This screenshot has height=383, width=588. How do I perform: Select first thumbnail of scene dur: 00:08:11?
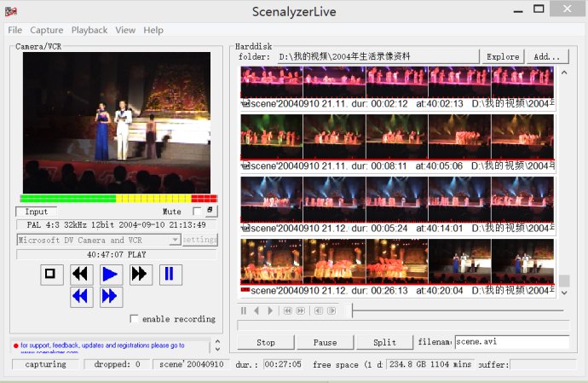tap(272, 136)
